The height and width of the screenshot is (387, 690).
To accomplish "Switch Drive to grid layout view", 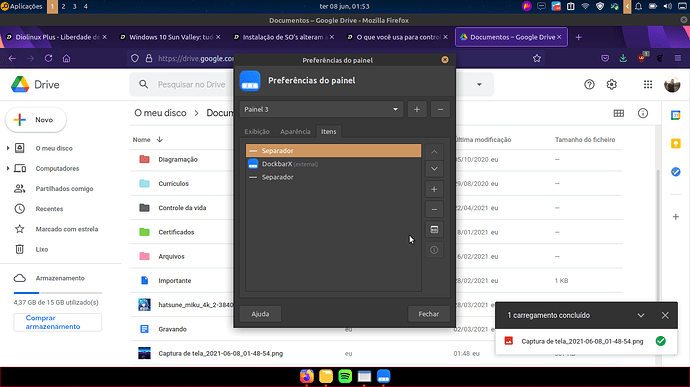I will [619, 114].
